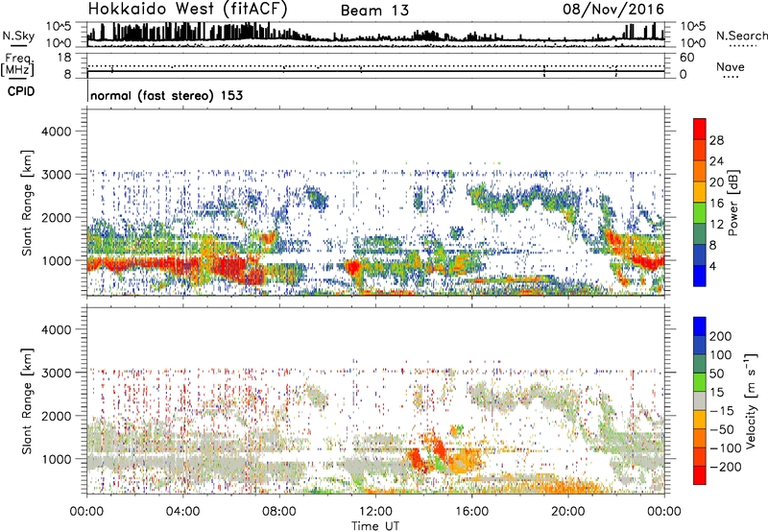Select the "Freq. [MHz]" axis label
768x532 pixels.
pyautogui.click(x=18, y=65)
